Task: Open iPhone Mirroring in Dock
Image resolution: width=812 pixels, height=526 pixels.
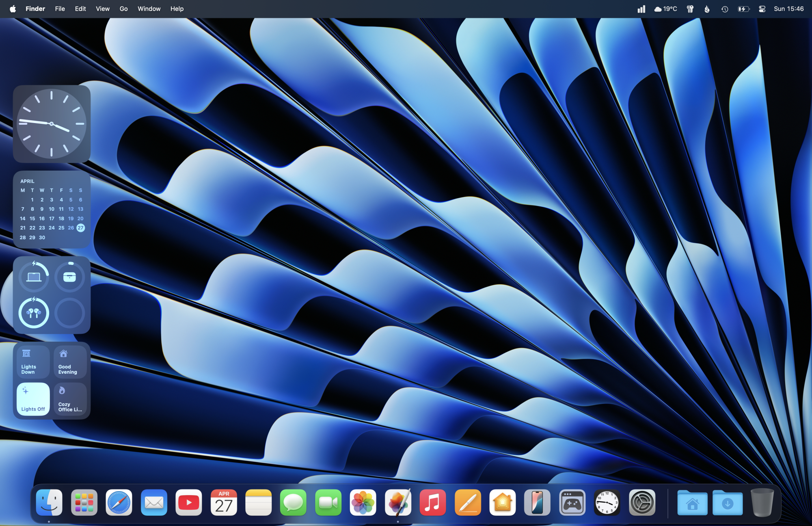Action: [x=537, y=503]
